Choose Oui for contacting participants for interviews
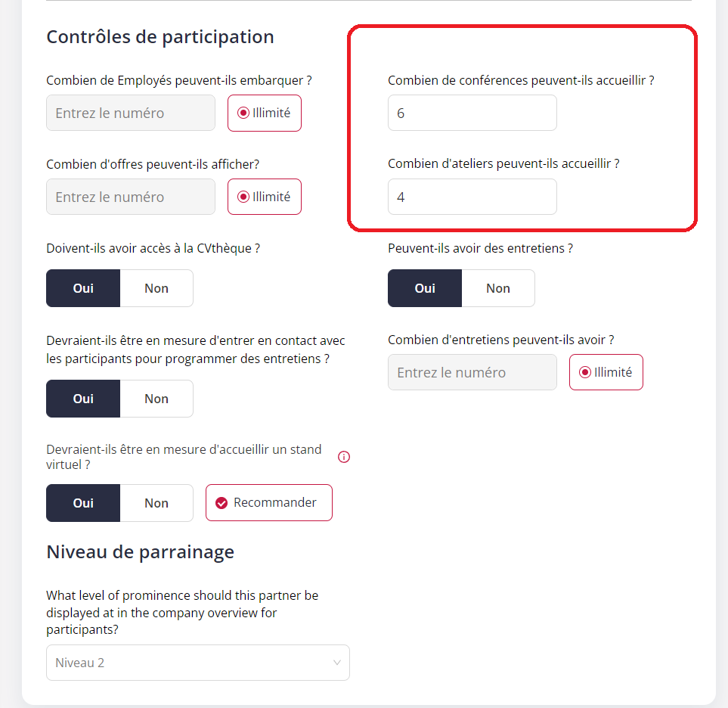 tap(83, 399)
